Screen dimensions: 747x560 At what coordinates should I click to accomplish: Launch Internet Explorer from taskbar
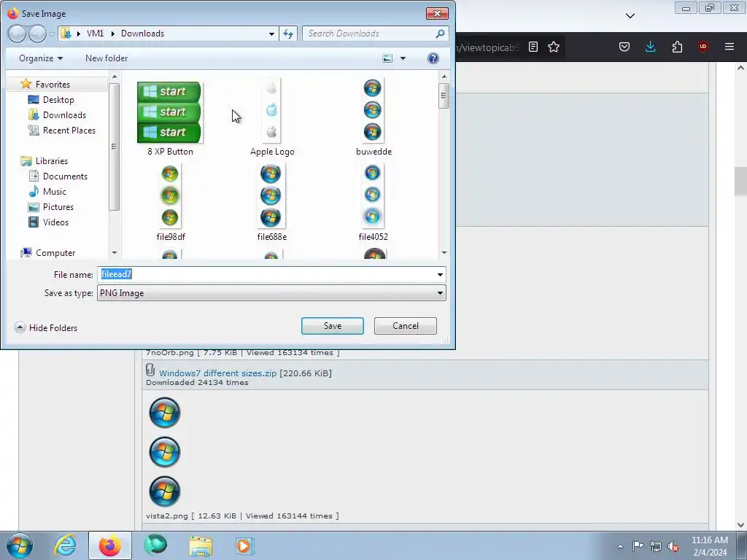click(65, 545)
